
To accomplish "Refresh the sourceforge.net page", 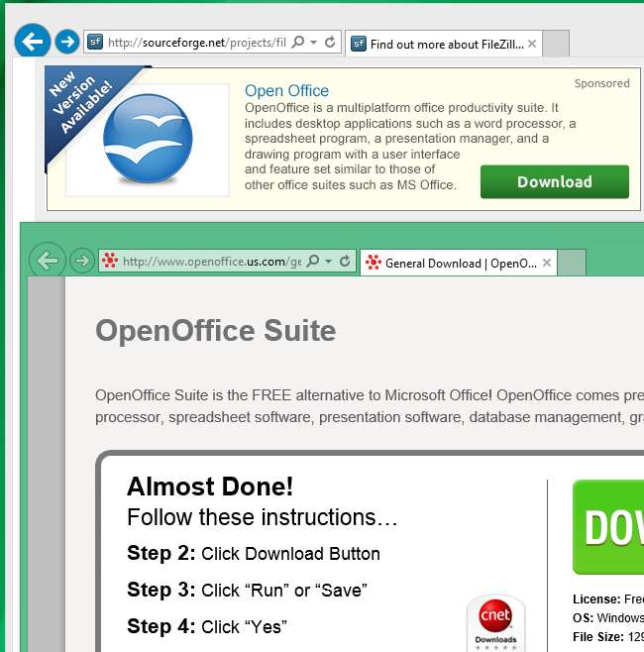I will (330, 42).
